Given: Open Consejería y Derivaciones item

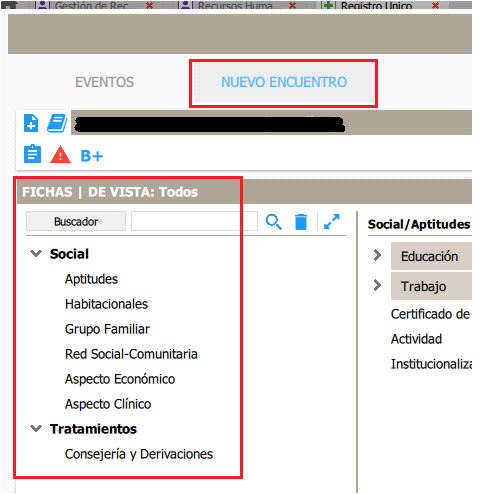Looking at the screenshot, I should click(139, 454).
